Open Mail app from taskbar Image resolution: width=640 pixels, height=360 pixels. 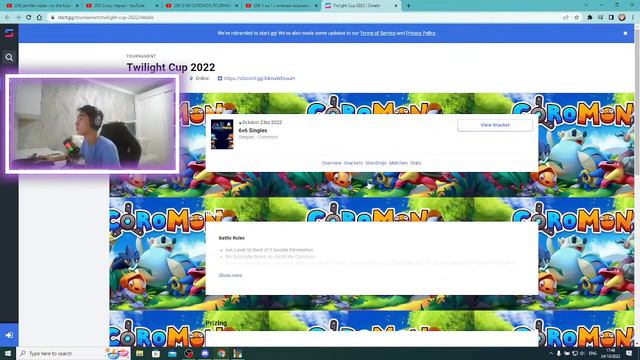(172, 353)
